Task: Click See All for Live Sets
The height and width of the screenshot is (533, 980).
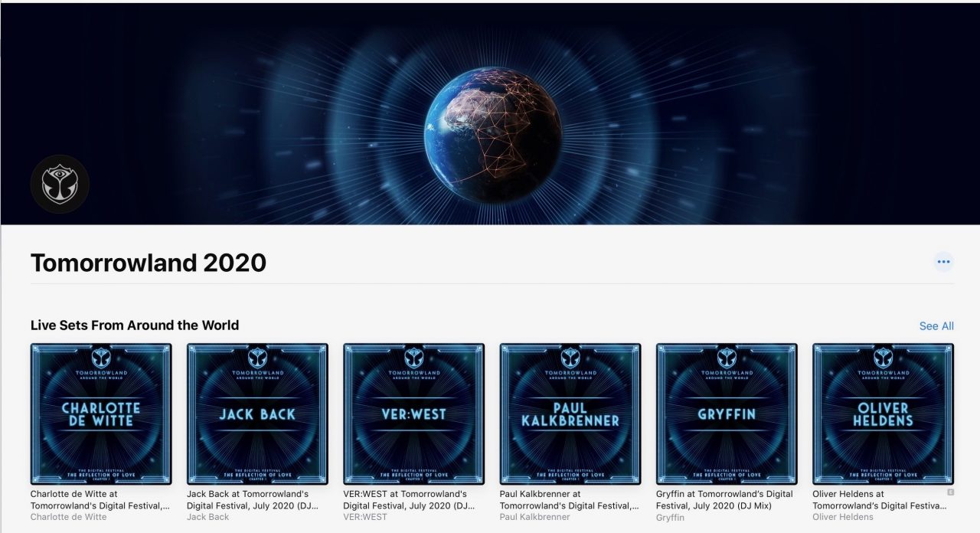Action: coord(936,325)
